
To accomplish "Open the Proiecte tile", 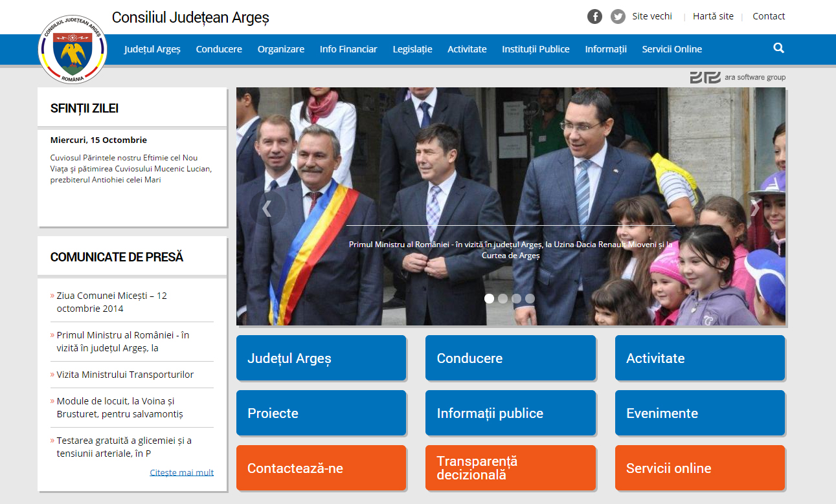I will (x=321, y=413).
